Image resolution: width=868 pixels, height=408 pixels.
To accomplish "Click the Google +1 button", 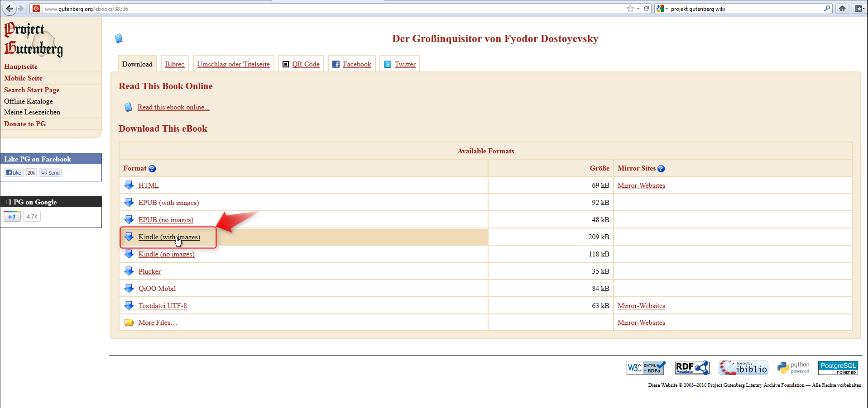I will click(12, 217).
